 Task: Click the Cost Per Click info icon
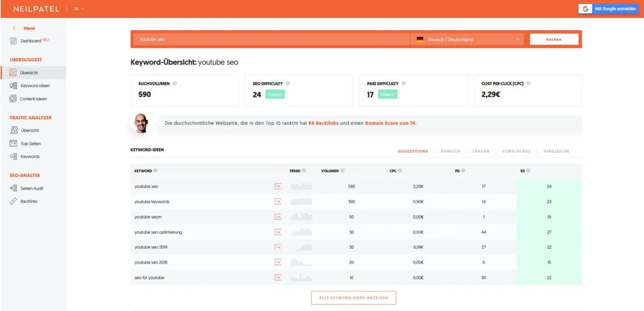[x=528, y=84]
